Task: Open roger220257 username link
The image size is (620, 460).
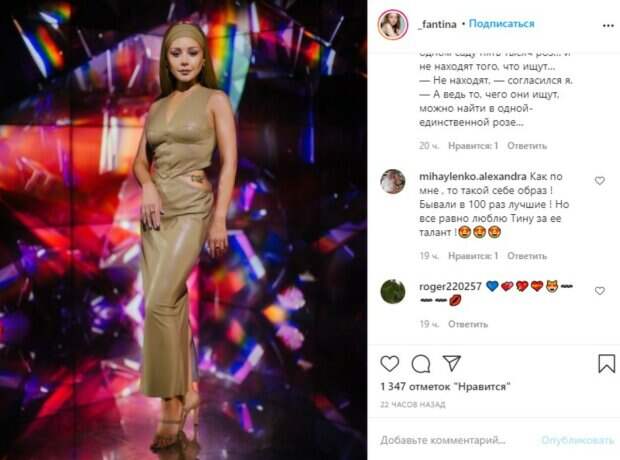Action: 450,286
